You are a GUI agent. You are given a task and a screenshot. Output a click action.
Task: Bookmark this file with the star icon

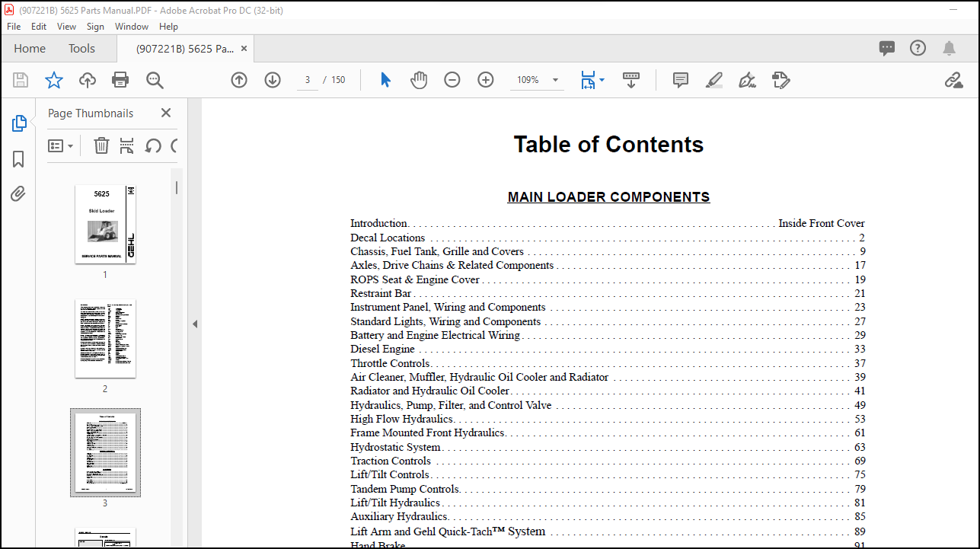(x=54, y=80)
